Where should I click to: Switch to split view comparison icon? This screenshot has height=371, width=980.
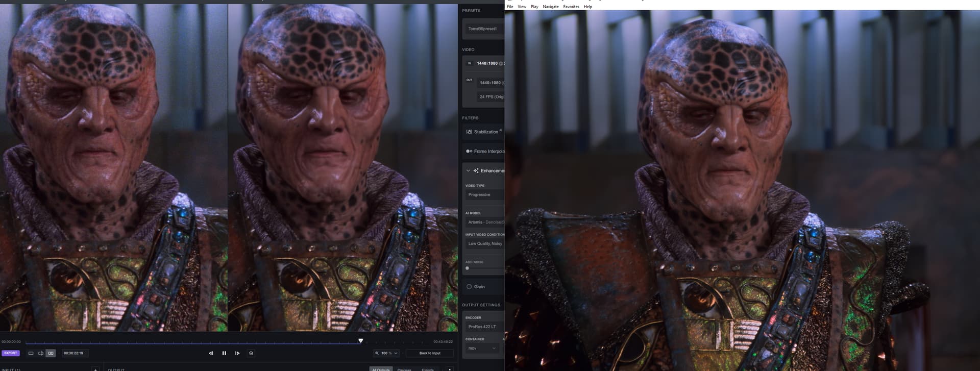[x=41, y=353]
